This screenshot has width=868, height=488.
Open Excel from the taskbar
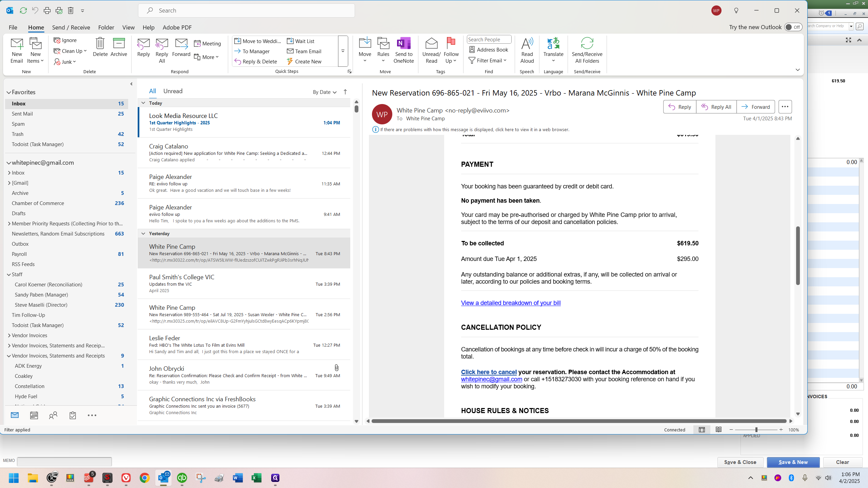(x=257, y=478)
